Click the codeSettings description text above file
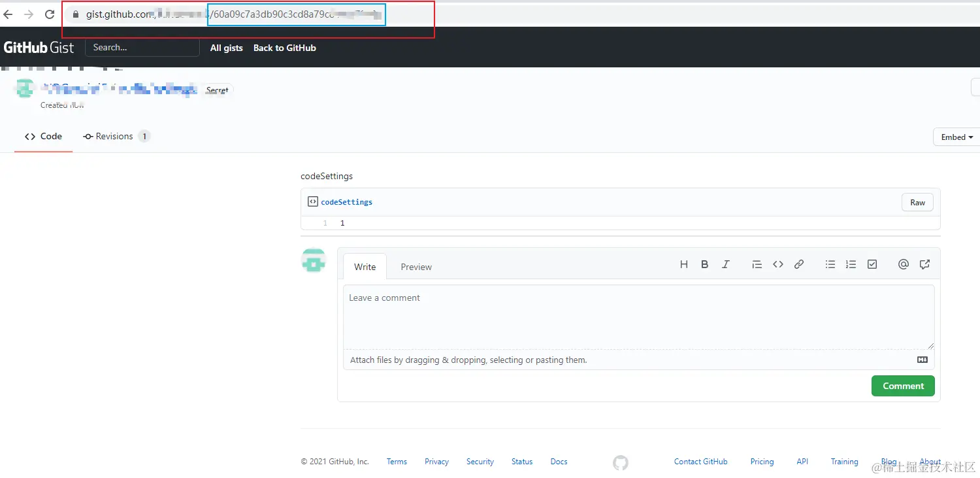Viewport: 980px width, 478px height. (327, 176)
